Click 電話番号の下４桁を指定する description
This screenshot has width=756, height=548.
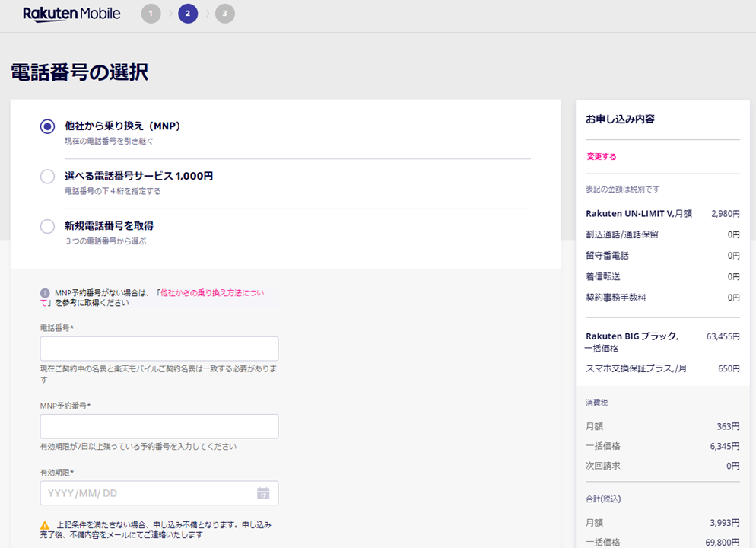(x=113, y=191)
